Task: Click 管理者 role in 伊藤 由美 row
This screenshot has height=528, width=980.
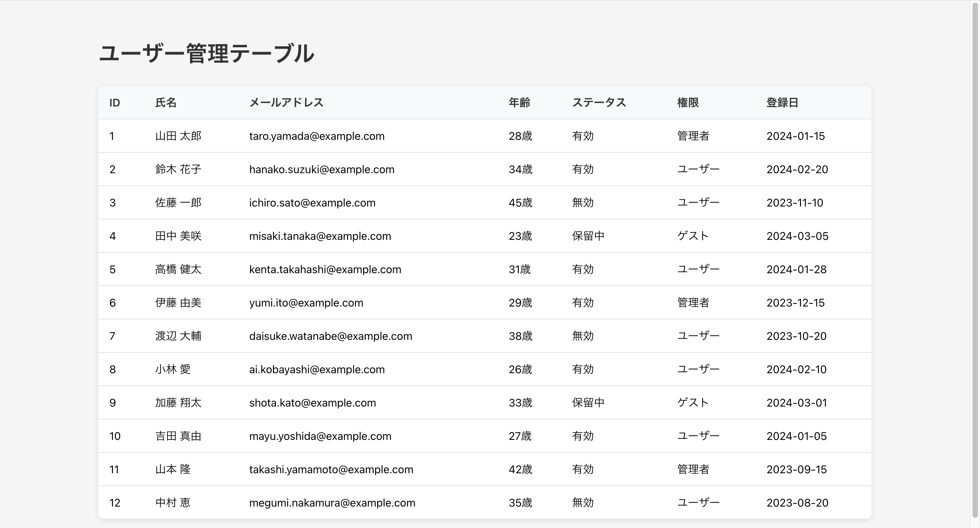Action: pos(693,303)
